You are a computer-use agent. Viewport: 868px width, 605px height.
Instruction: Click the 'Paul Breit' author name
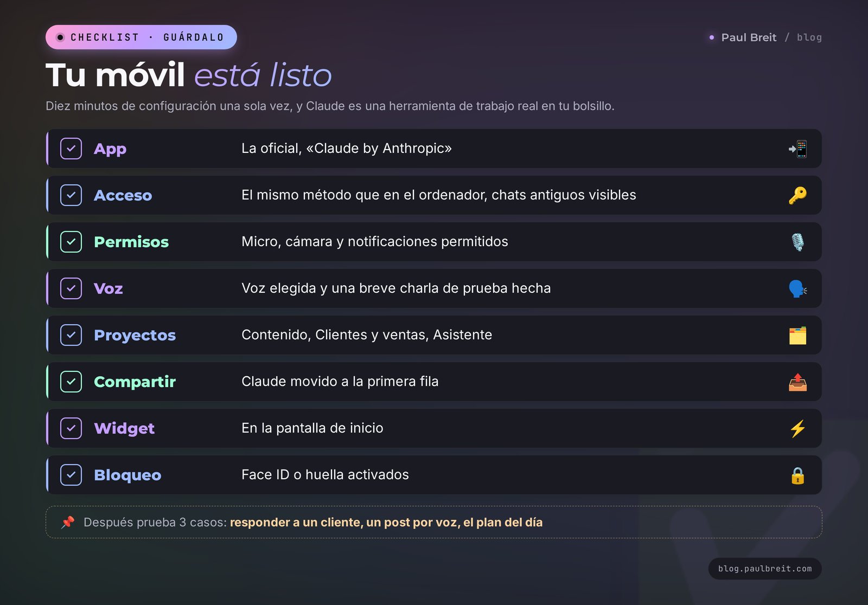click(x=749, y=37)
